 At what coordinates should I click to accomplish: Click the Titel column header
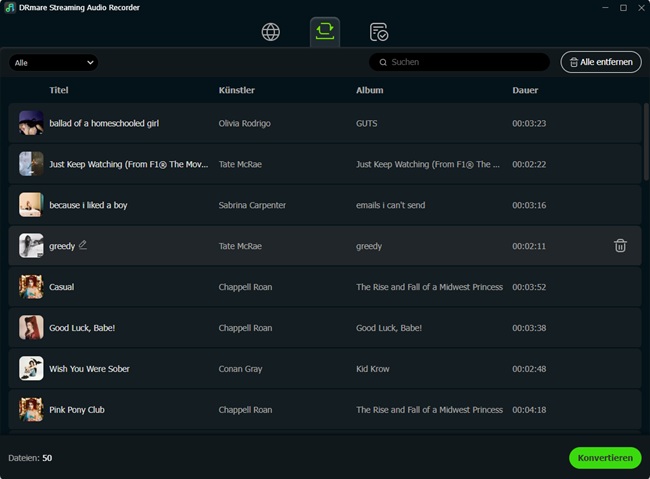coord(59,90)
